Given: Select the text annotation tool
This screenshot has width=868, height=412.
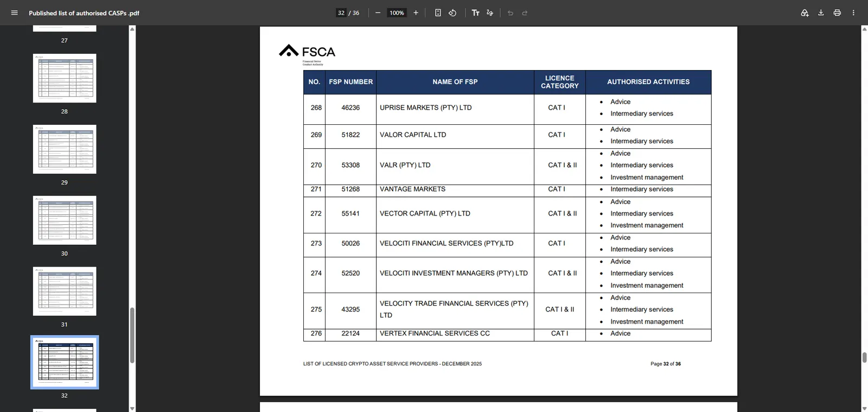Looking at the screenshot, I should click(x=476, y=13).
